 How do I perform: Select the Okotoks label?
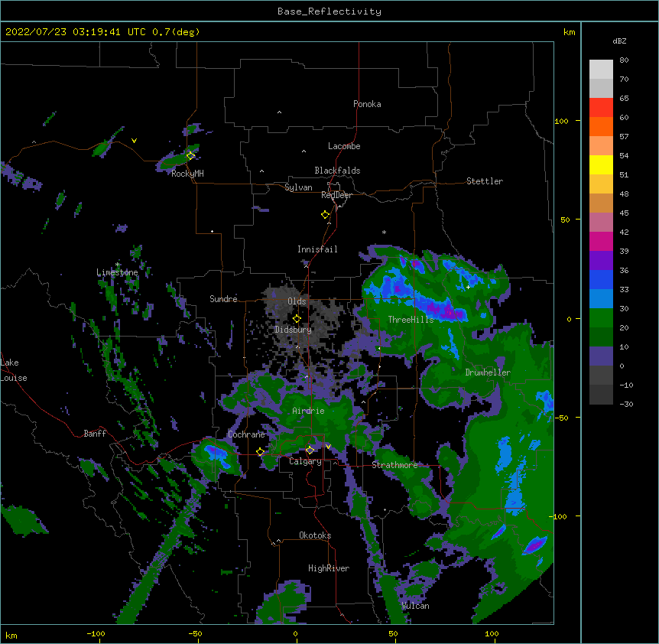(315, 535)
